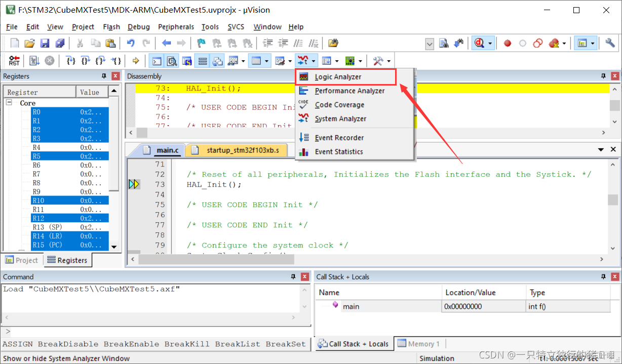
Task: Click the Save All icon
Action: tap(60, 43)
